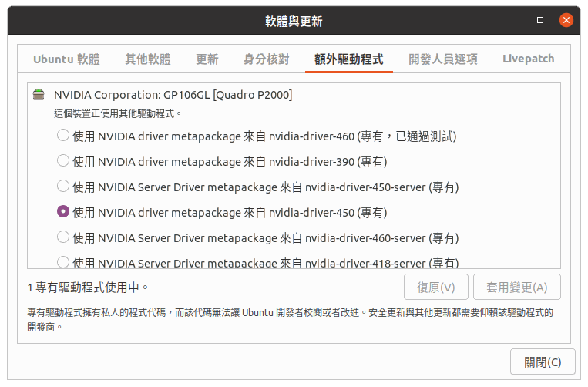Go to the 更新 tab
Viewport: 588px width, 387px height.
(207, 59)
